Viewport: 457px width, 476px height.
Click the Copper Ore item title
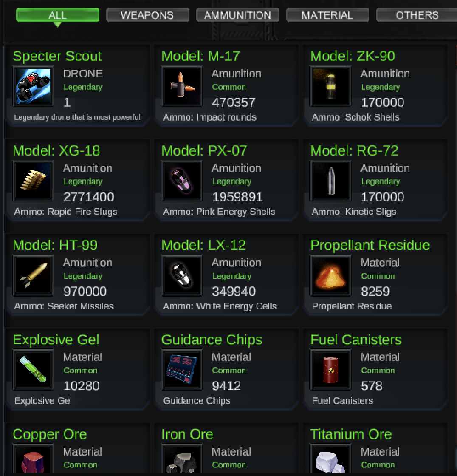(x=50, y=434)
